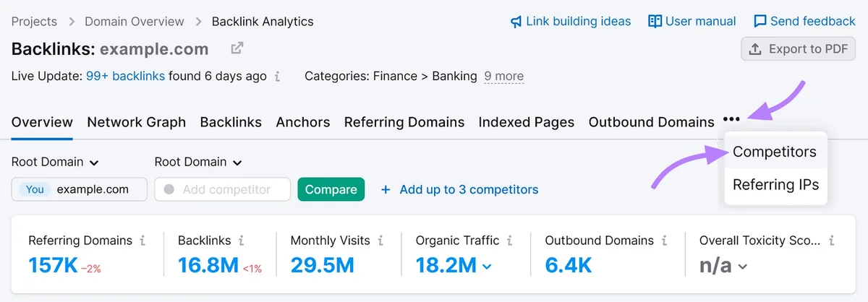Go to Domain Overview in the breadcrumb
The height and width of the screenshot is (302, 868).
(135, 21)
